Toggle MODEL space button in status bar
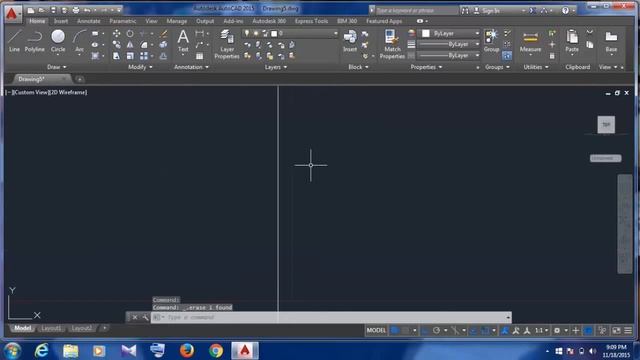Image resolution: width=640 pixels, height=360 pixels. pos(376,330)
